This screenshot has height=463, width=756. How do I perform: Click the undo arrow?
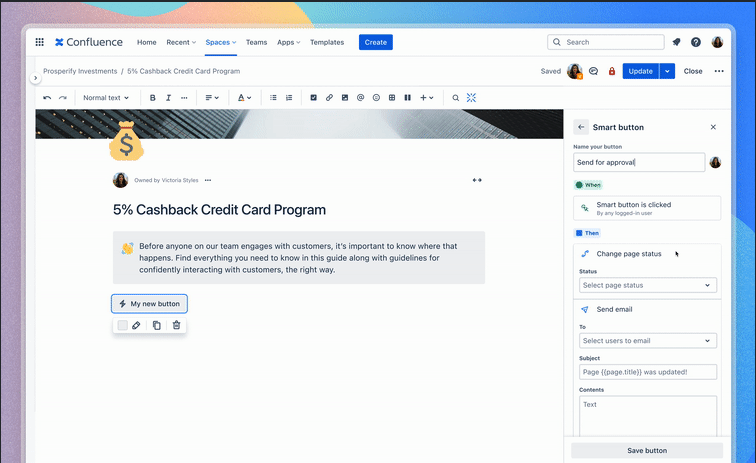tap(47, 97)
